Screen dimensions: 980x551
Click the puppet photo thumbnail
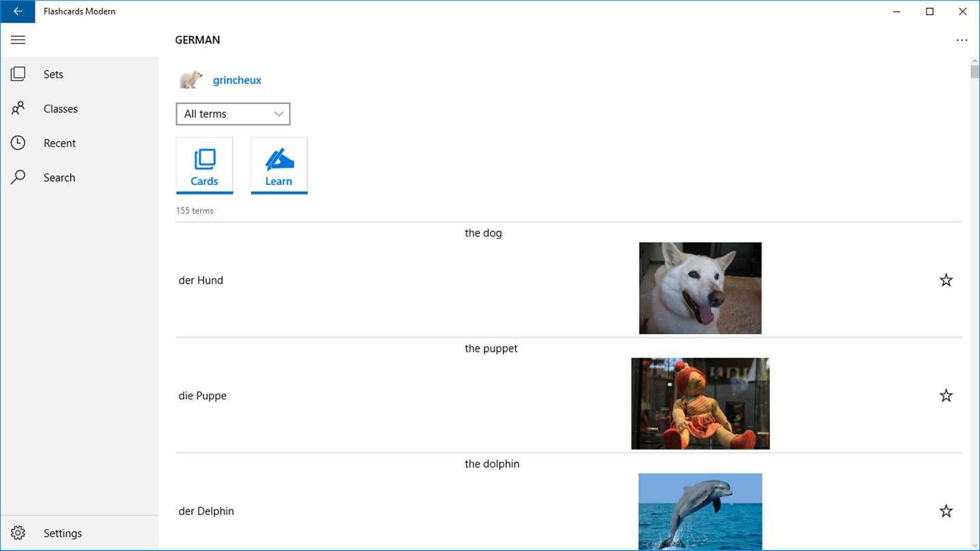[x=700, y=404]
